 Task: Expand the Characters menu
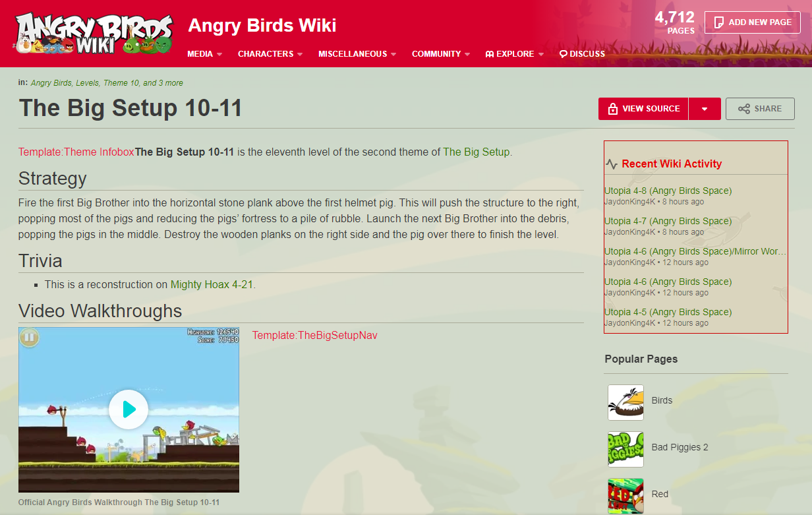(x=270, y=54)
